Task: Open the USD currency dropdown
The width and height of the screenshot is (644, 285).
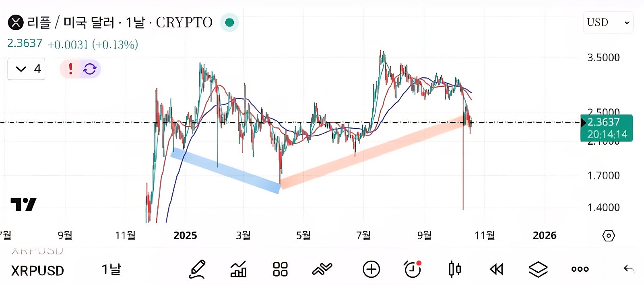Action: click(608, 23)
